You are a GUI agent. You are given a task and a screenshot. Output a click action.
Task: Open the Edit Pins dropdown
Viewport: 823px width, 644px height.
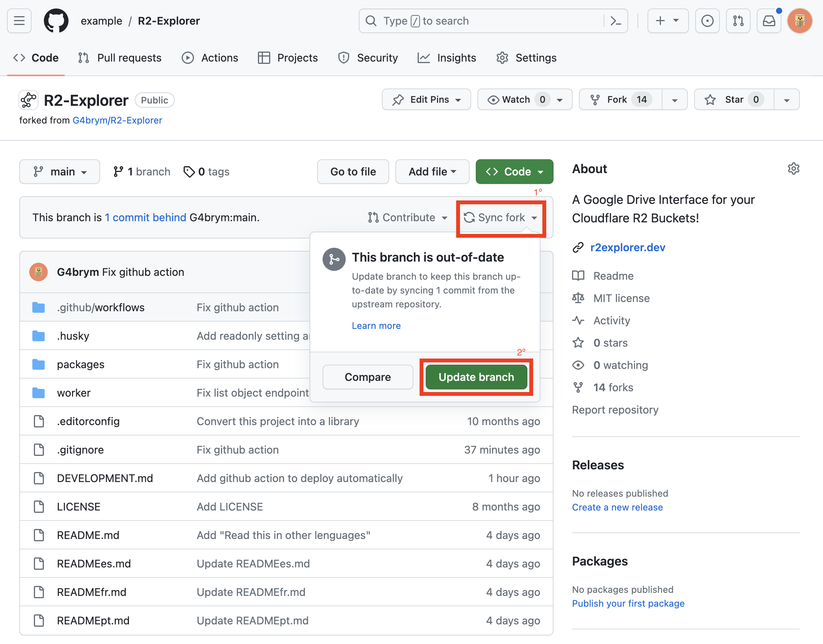426,100
